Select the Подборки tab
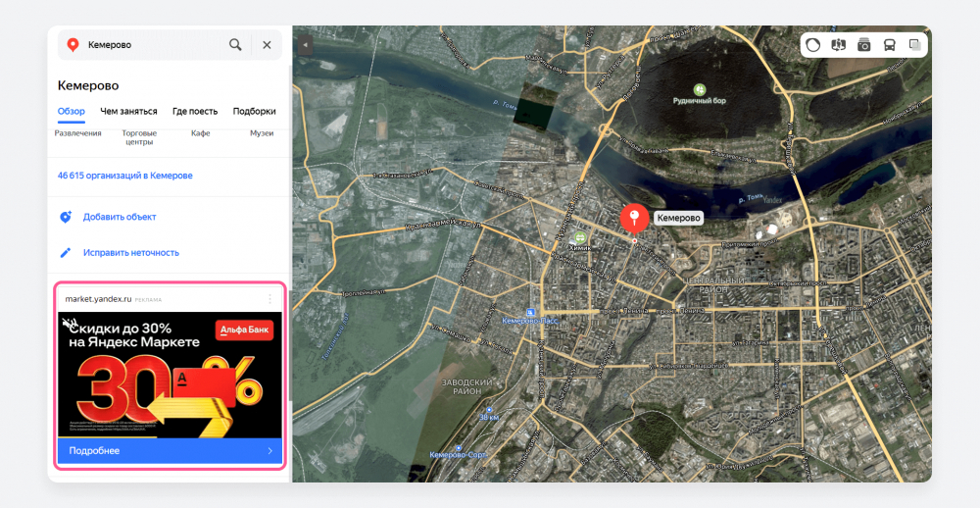This screenshot has height=508, width=980. (x=255, y=112)
